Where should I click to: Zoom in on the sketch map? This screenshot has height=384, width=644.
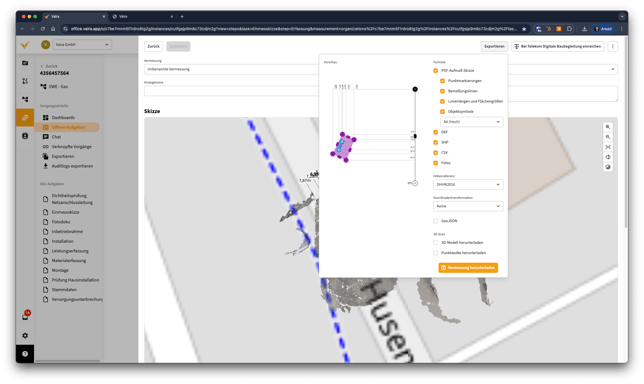pyautogui.click(x=608, y=127)
